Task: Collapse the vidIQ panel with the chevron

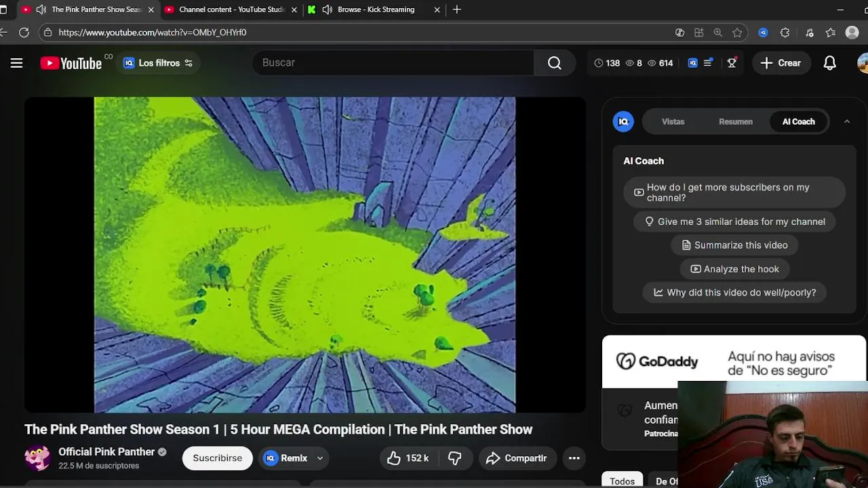Action: tap(847, 121)
